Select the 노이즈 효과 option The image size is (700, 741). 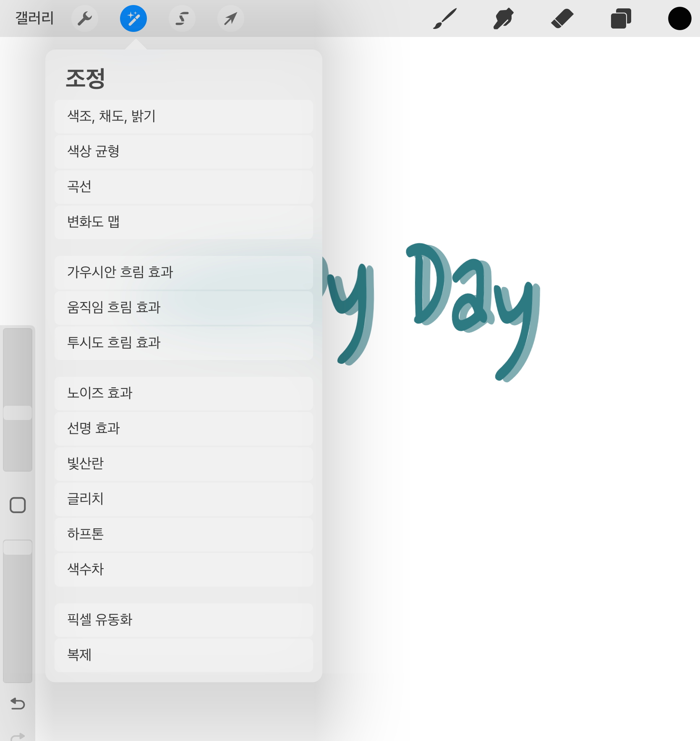[x=183, y=394]
